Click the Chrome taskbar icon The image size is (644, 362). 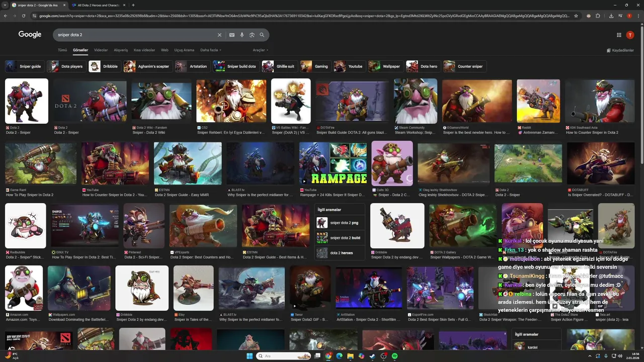[x=328, y=356]
